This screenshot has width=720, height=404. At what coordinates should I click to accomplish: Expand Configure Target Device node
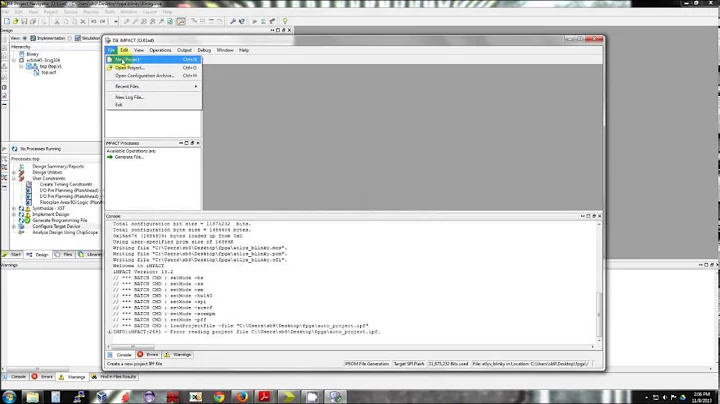pos(14,226)
